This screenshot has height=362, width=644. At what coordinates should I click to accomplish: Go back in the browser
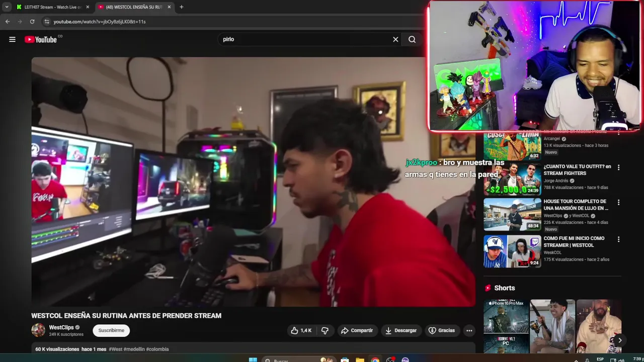click(8, 22)
